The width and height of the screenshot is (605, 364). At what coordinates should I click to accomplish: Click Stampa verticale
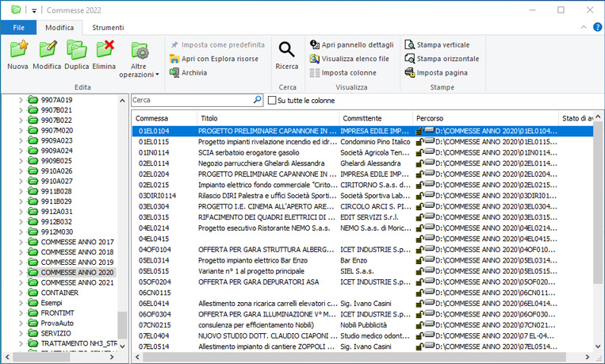click(437, 44)
